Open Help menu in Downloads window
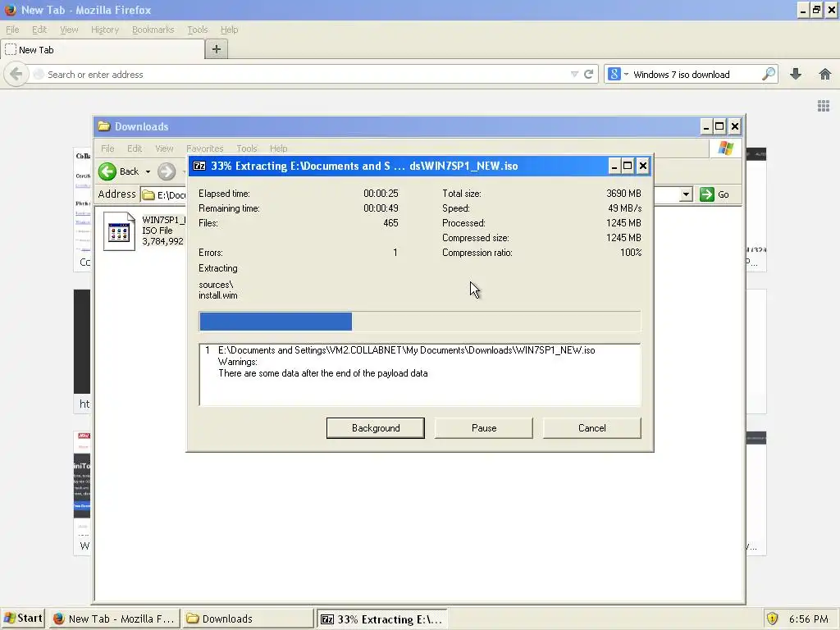This screenshot has width=840, height=630. click(279, 148)
